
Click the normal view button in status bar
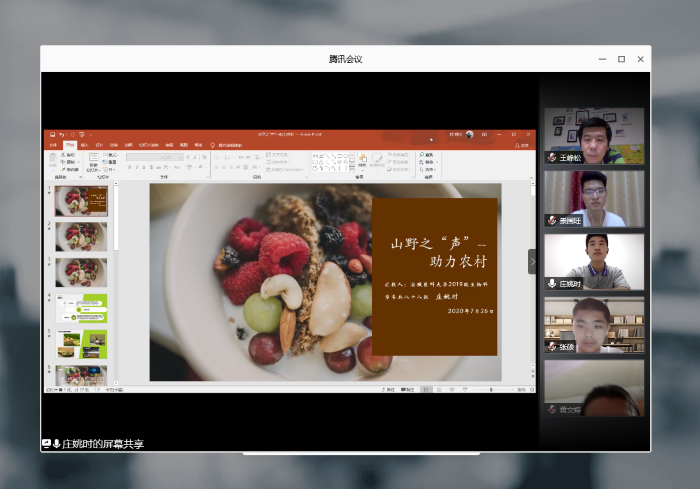pyautogui.click(x=424, y=388)
